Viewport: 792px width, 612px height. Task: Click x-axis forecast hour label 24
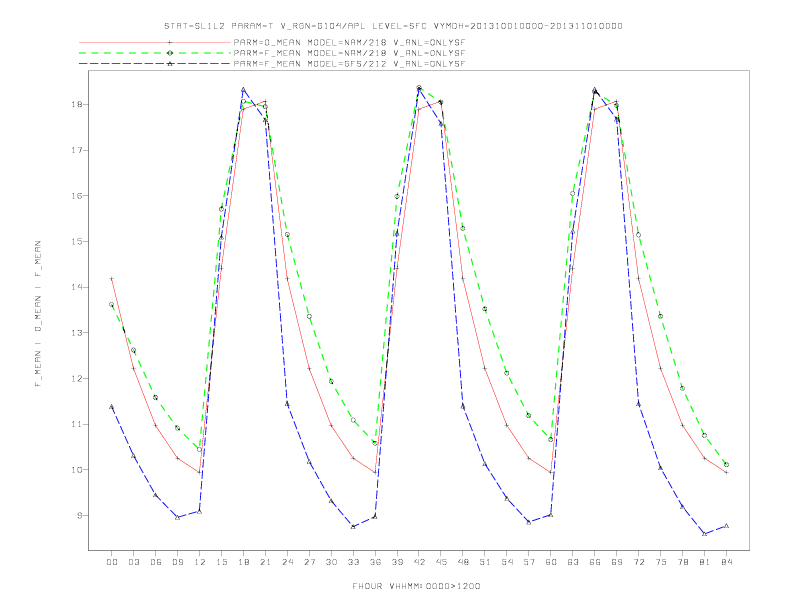[x=287, y=562]
